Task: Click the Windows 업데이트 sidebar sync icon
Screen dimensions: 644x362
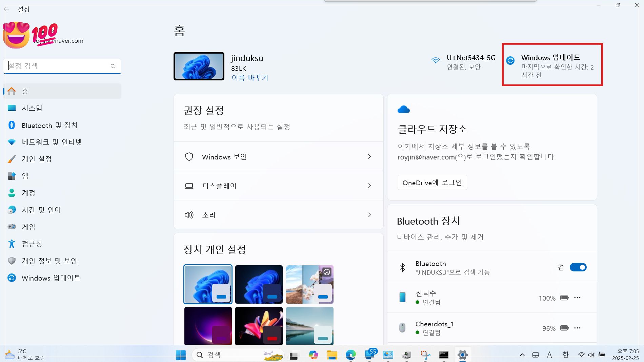Action: pos(12,278)
